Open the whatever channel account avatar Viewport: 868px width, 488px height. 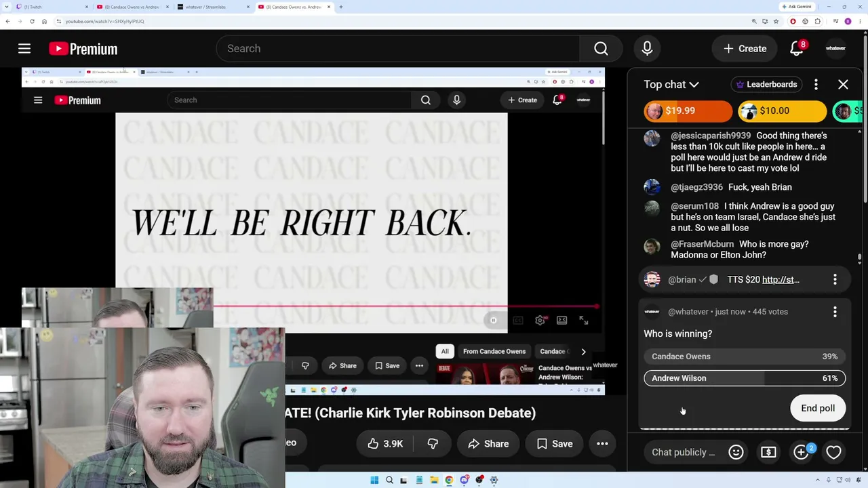click(835, 49)
